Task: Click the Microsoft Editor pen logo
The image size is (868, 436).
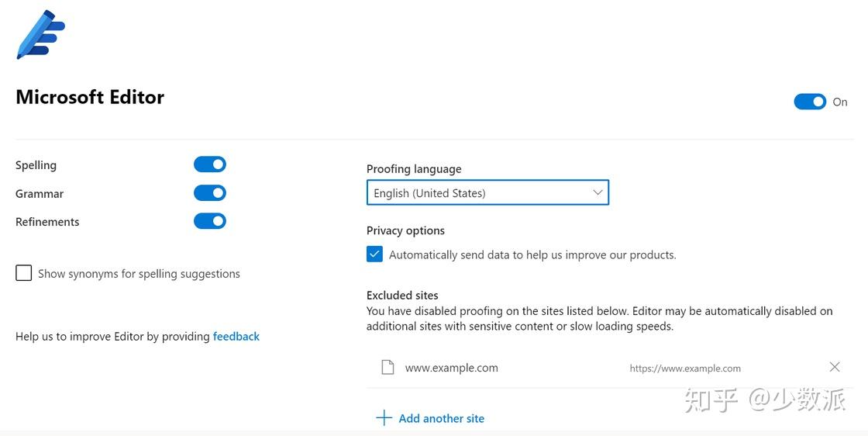Action: [x=40, y=35]
